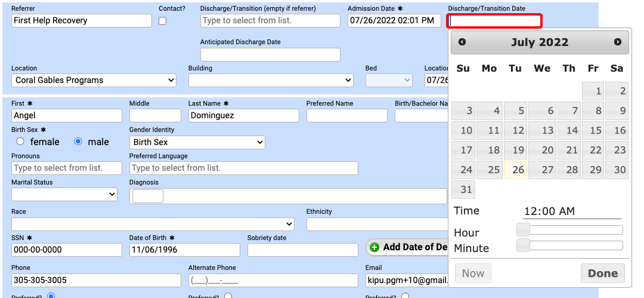
Task: Check the Contact? checkbox
Action: pyautogui.click(x=163, y=21)
